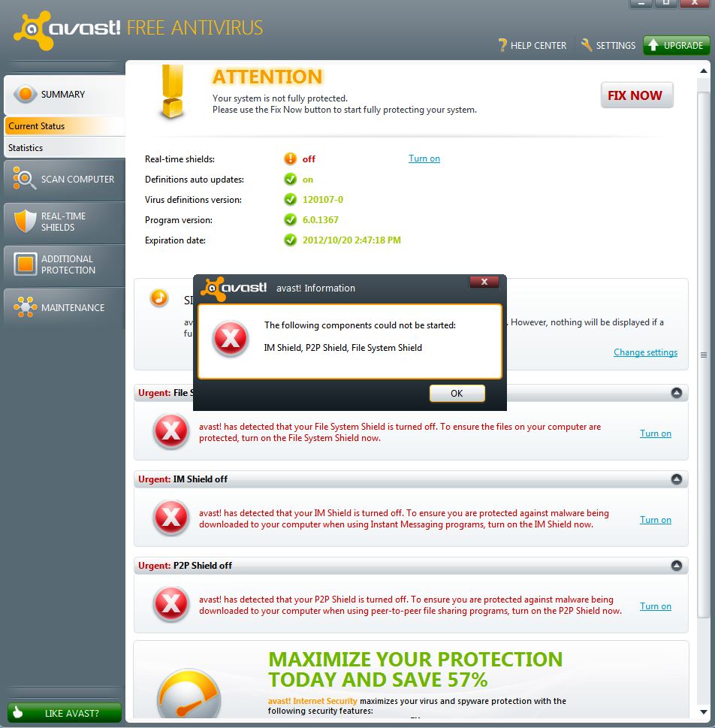This screenshot has width=715, height=728.
Task: Select the Current Status sub-item
Action: pyautogui.click(x=65, y=125)
